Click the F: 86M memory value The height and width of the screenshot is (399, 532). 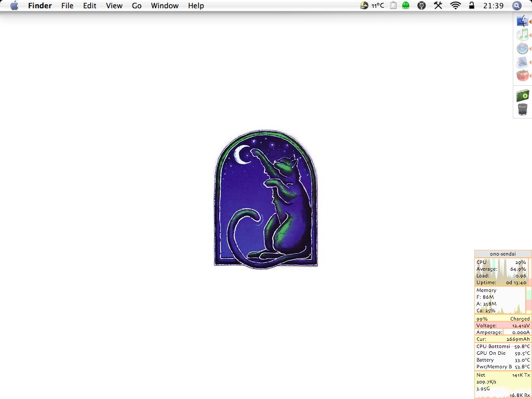pyautogui.click(x=485, y=297)
